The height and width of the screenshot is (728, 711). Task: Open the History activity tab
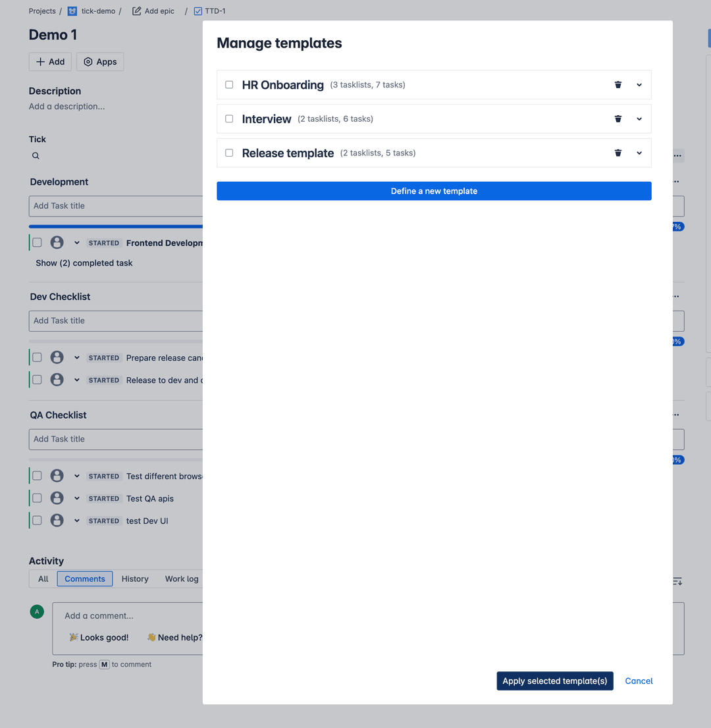click(x=135, y=579)
